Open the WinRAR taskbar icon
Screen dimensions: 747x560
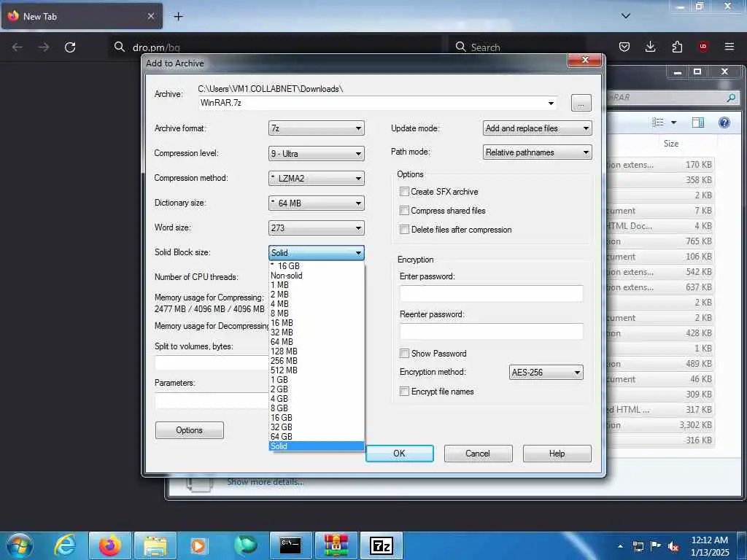[x=336, y=545]
